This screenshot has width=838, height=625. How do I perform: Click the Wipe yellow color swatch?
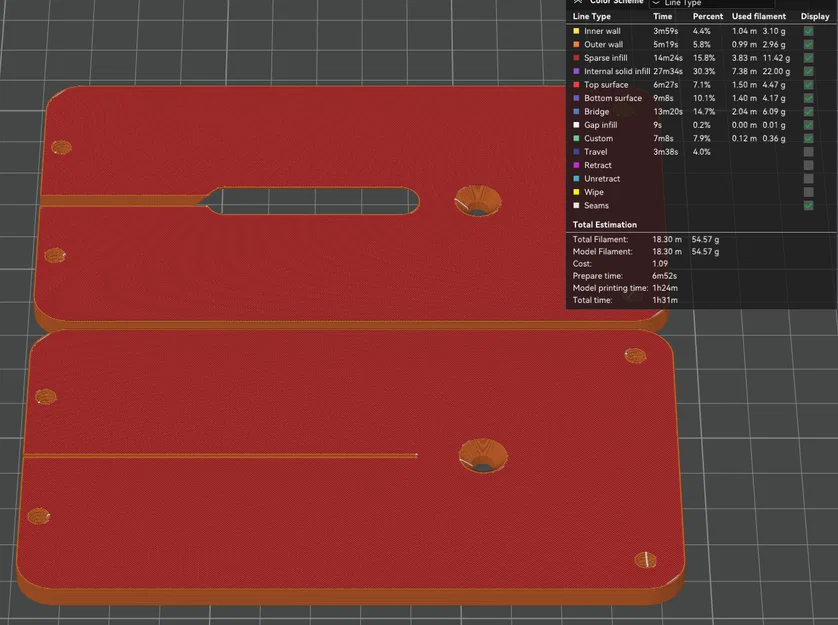(x=576, y=192)
